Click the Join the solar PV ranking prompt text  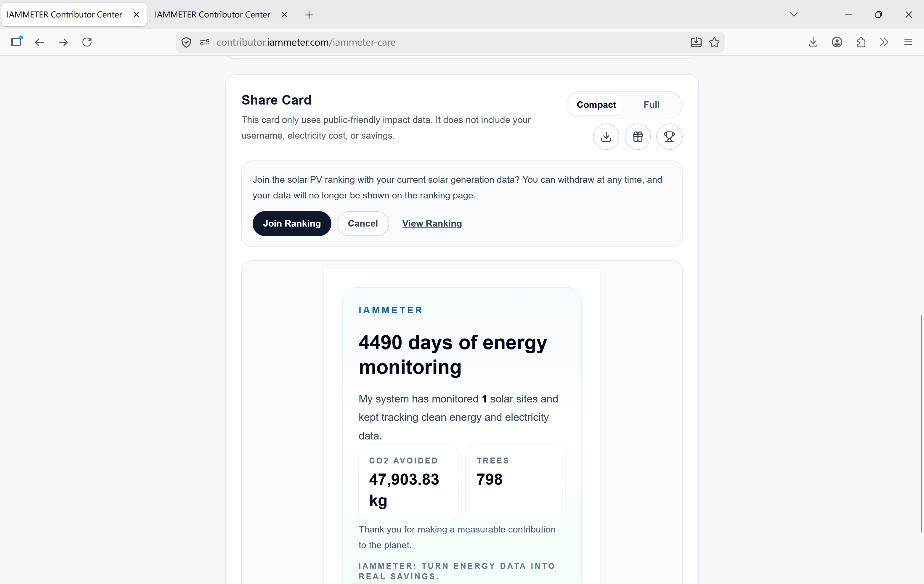[x=457, y=187]
